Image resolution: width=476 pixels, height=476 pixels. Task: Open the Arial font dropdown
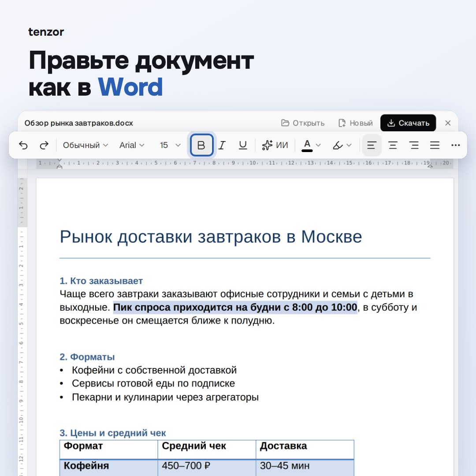pyautogui.click(x=132, y=145)
